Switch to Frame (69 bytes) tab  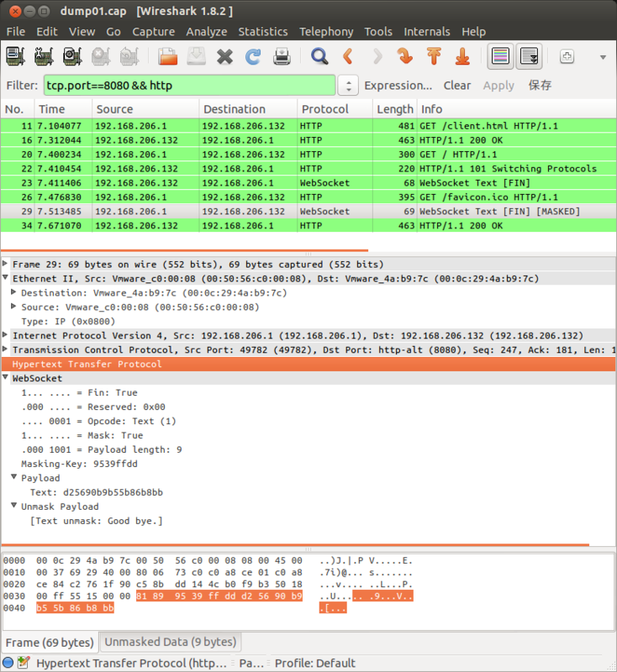point(50,642)
